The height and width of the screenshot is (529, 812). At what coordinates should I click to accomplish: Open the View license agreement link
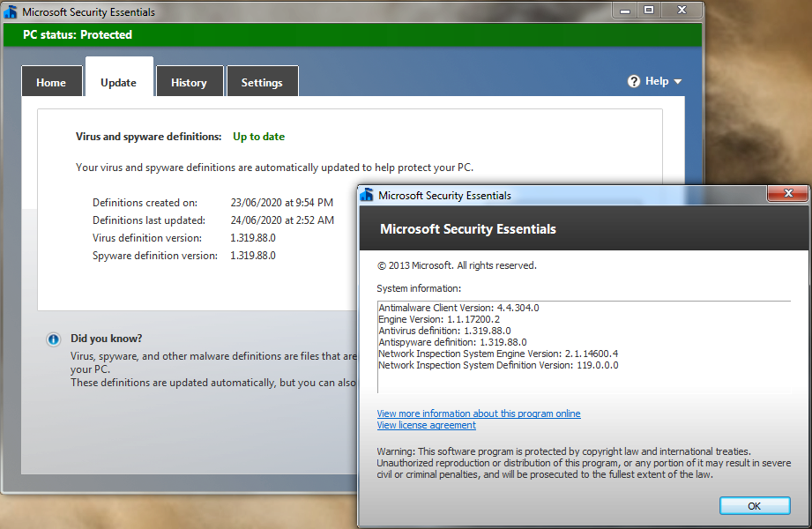pyautogui.click(x=426, y=425)
